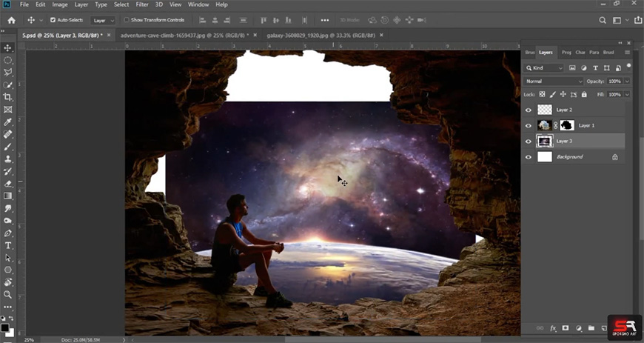Open the Kind filter dropdown
The width and height of the screenshot is (644, 343).
[x=544, y=68]
